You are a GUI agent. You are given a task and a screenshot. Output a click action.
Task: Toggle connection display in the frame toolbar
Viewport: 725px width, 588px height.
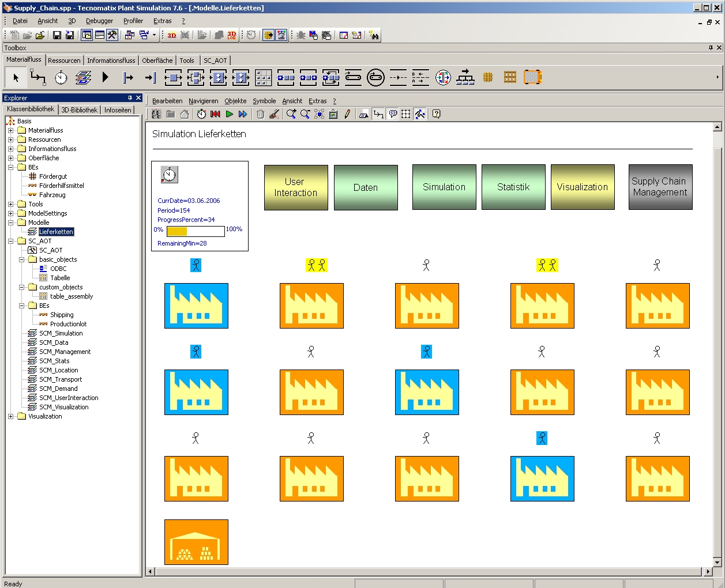point(378,114)
